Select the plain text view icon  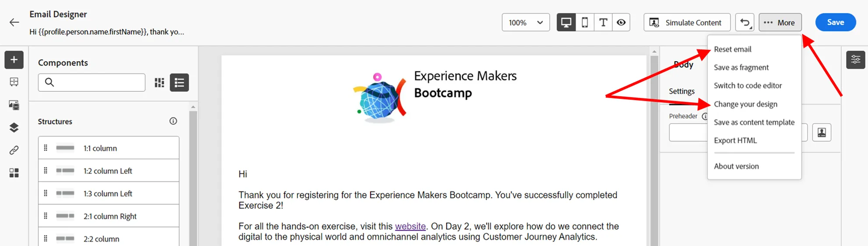[x=603, y=22]
